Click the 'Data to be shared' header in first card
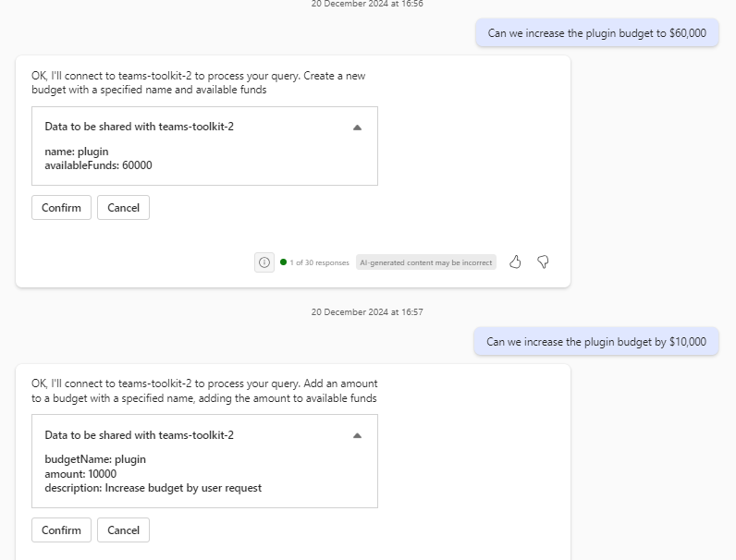The width and height of the screenshot is (736, 560). 139,127
